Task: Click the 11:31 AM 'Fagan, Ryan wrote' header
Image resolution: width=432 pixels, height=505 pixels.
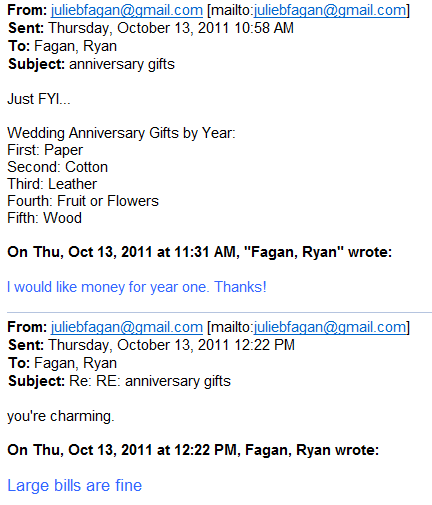Action: click(199, 252)
